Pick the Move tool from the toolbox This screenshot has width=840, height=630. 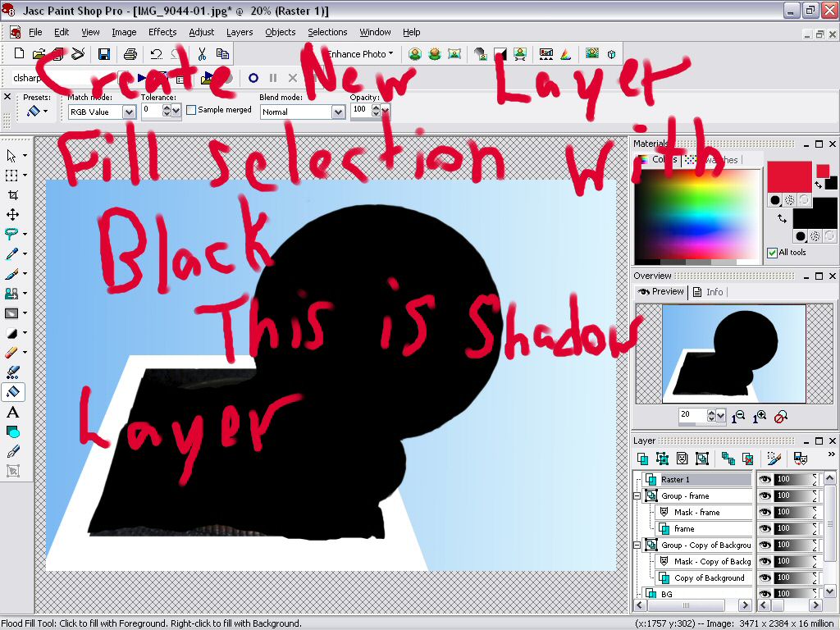(x=12, y=214)
